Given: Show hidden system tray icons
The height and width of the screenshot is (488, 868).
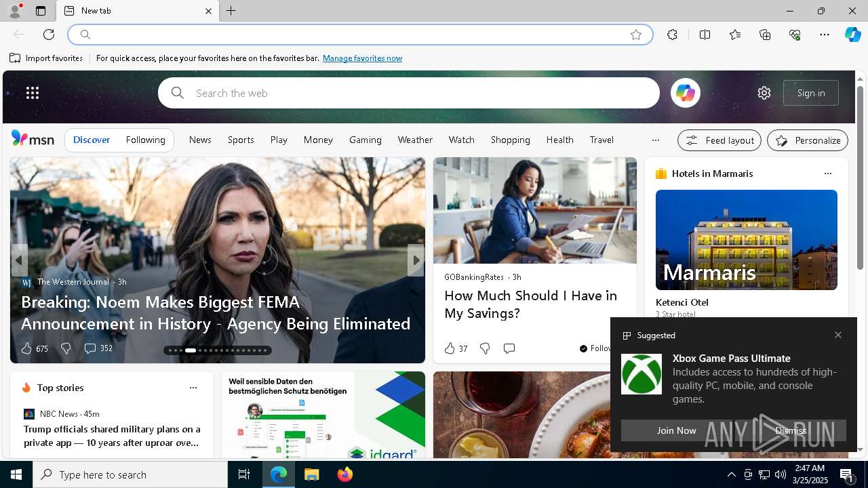Looking at the screenshot, I should tap(731, 474).
